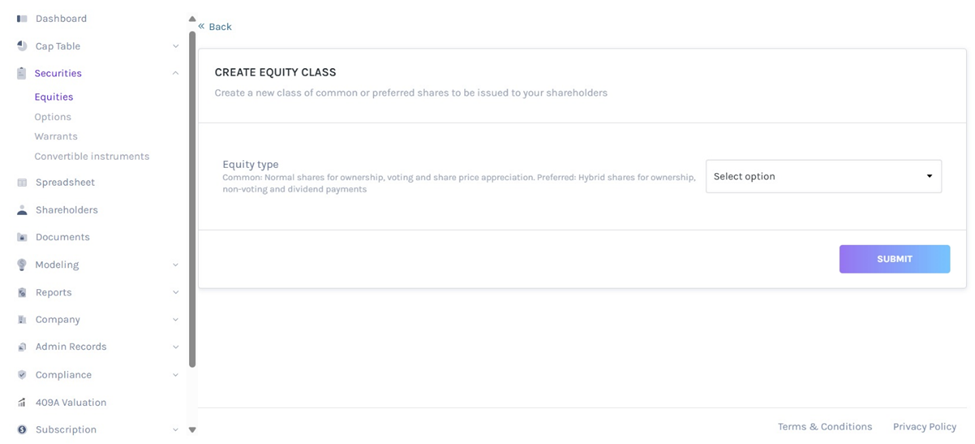
Task: Expand the Reports submenu chevron
Action: tap(176, 292)
